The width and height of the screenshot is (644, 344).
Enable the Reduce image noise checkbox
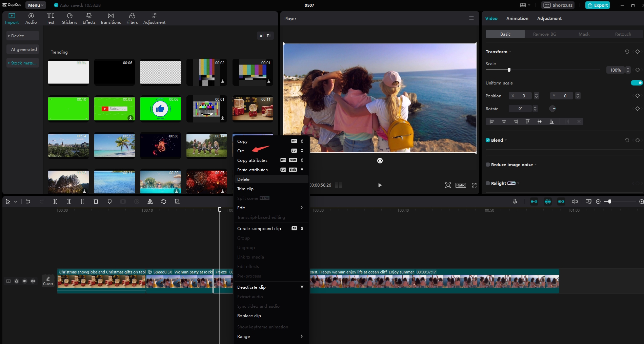click(x=488, y=165)
